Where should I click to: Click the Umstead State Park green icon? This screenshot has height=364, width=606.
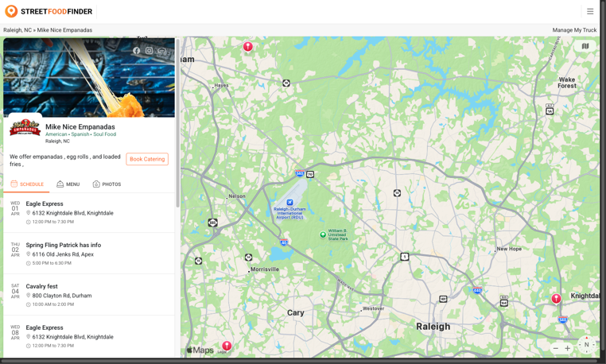(323, 234)
